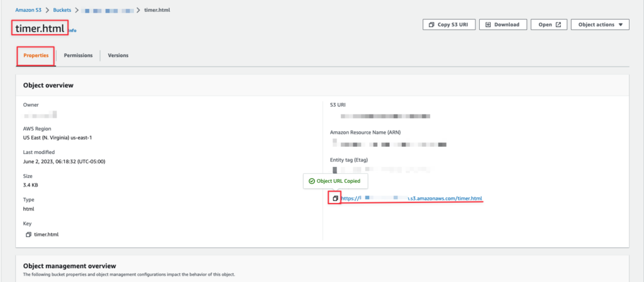The image size is (644, 282).
Task: Download the timer.html object
Action: tap(502, 24)
